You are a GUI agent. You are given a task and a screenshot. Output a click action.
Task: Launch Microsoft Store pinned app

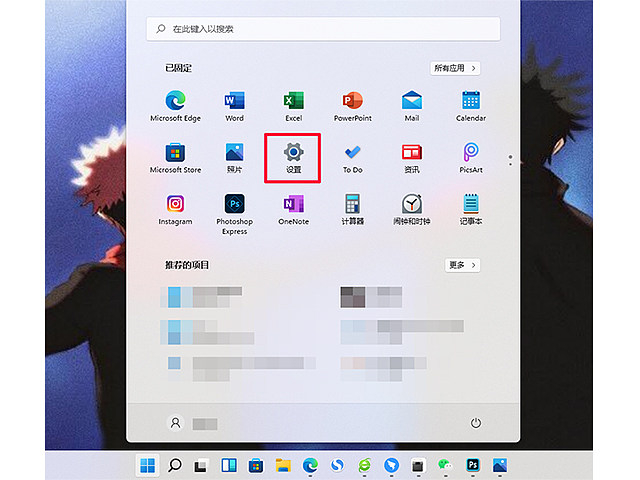(176, 158)
